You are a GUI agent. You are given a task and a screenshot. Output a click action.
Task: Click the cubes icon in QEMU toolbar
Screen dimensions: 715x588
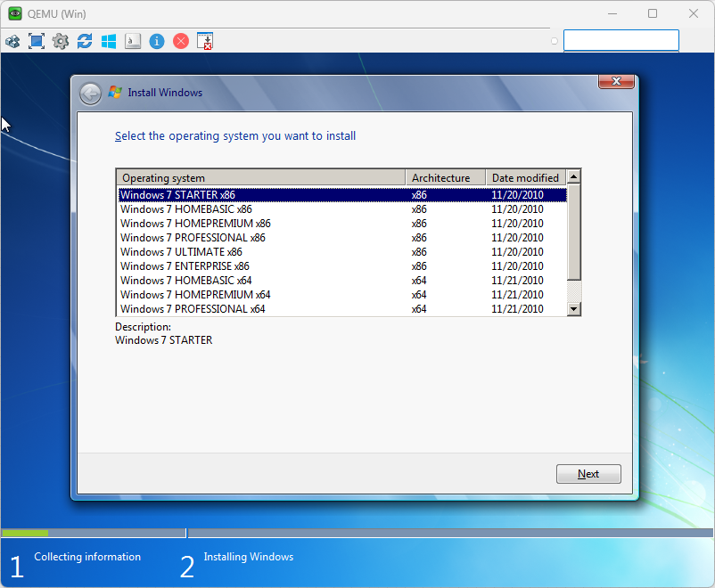12,42
